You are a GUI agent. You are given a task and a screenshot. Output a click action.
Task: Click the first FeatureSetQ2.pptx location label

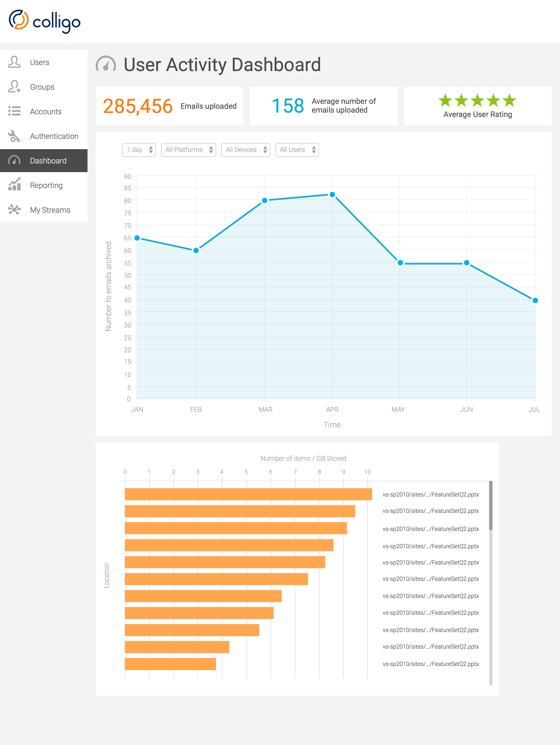[431, 494]
